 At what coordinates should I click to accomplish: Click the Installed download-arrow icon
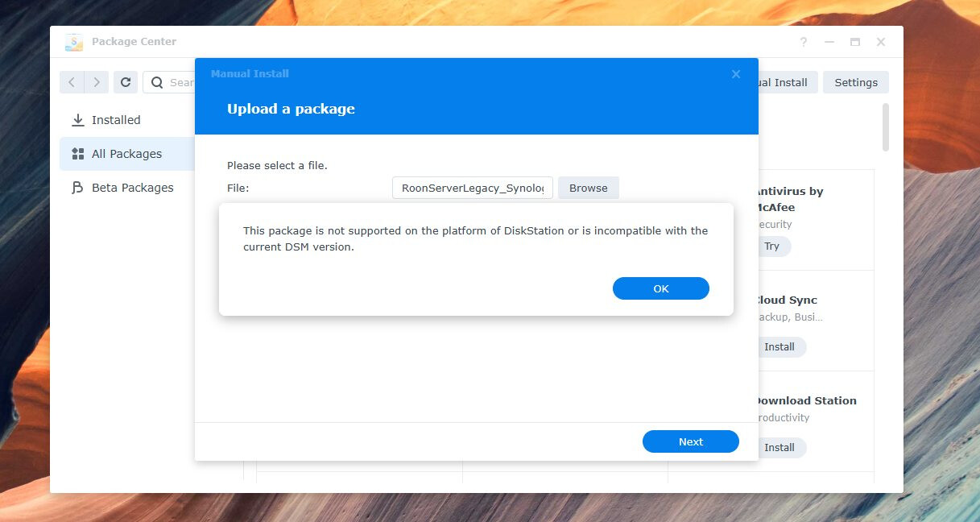click(x=78, y=119)
